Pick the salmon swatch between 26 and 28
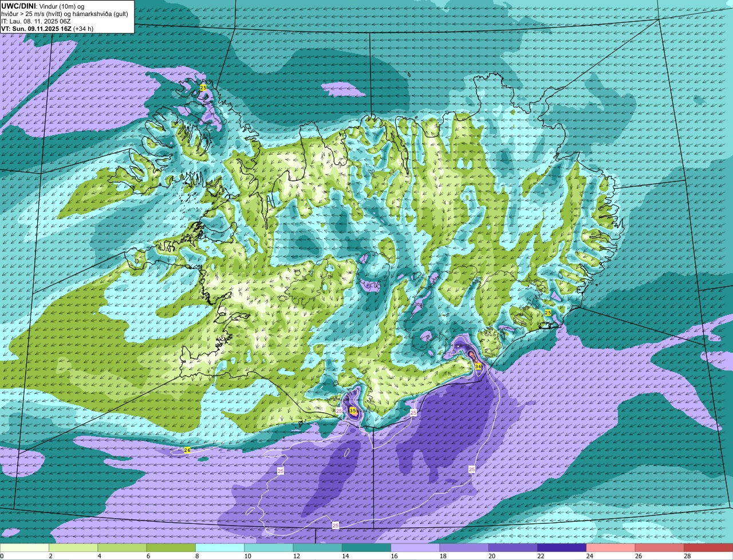Image resolution: width=733 pixels, height=560 pixels. coord(660,548)
